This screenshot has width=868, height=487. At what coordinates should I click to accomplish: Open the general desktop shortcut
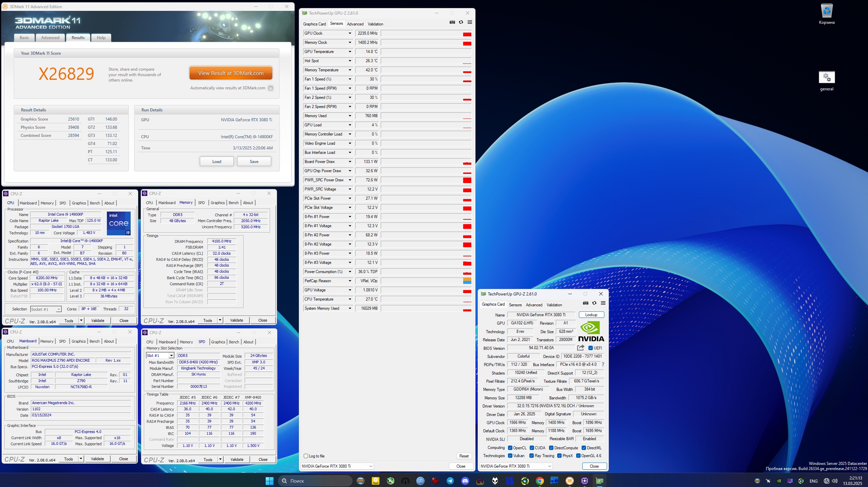[x=827, y=81]
